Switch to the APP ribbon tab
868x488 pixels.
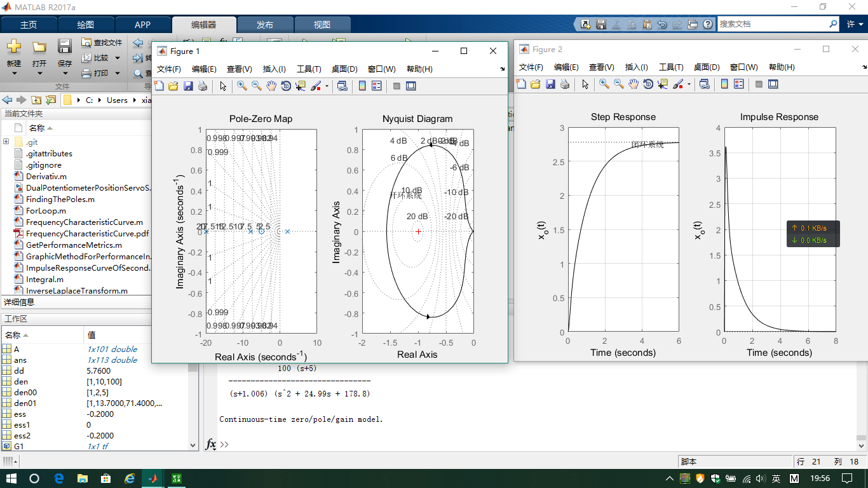(143, 25)
